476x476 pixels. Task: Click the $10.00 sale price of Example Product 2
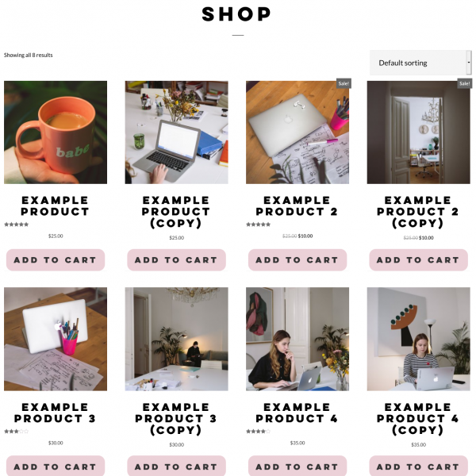pos(305,236)
